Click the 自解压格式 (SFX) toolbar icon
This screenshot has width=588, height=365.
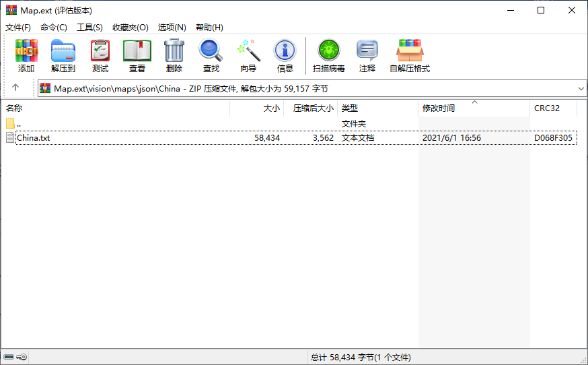410,51
